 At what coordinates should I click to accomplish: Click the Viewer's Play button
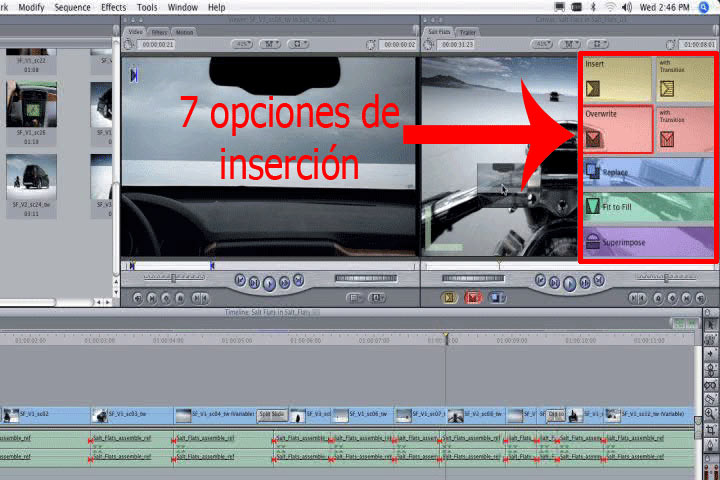point(270,284)
